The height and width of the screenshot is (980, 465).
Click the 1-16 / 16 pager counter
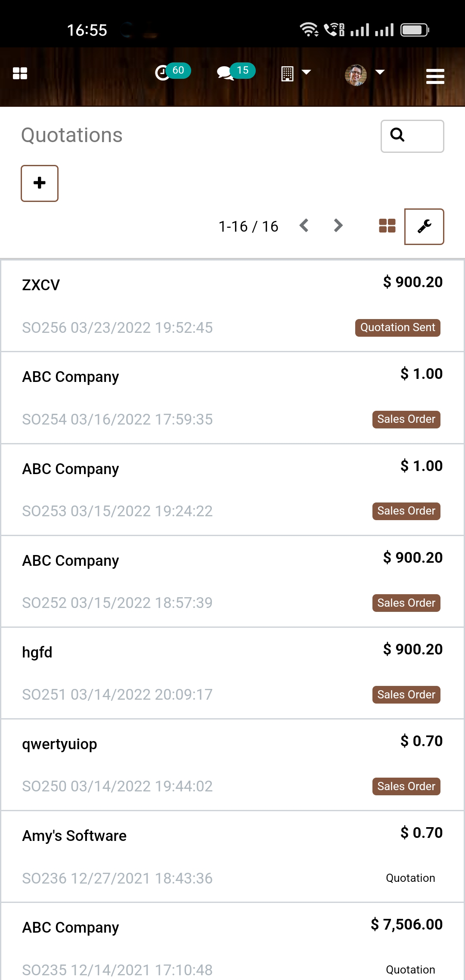coord(248,226)
